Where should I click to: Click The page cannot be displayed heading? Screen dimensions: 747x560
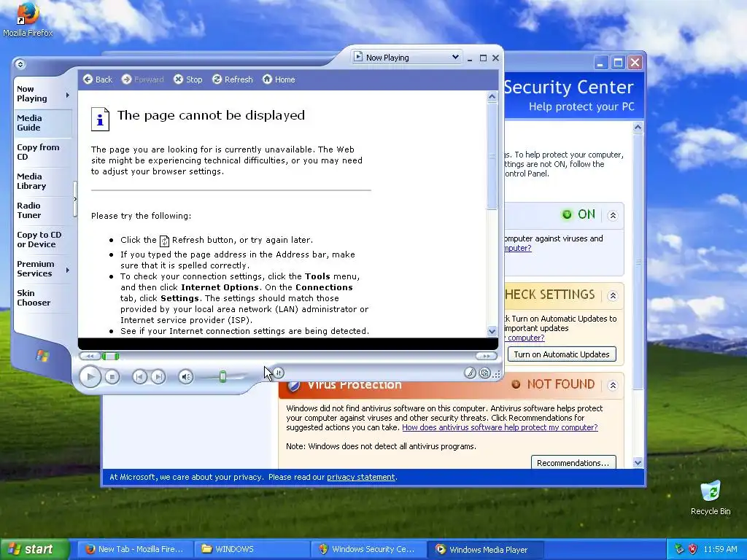tap(211, 115)
